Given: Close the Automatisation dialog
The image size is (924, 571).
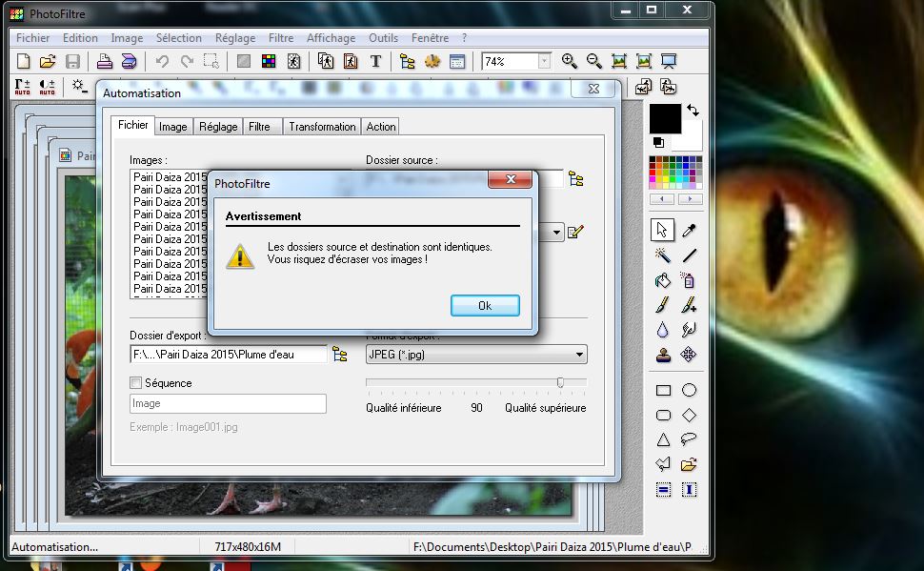Looking at the screenshot, I should [x=593, y=89].
